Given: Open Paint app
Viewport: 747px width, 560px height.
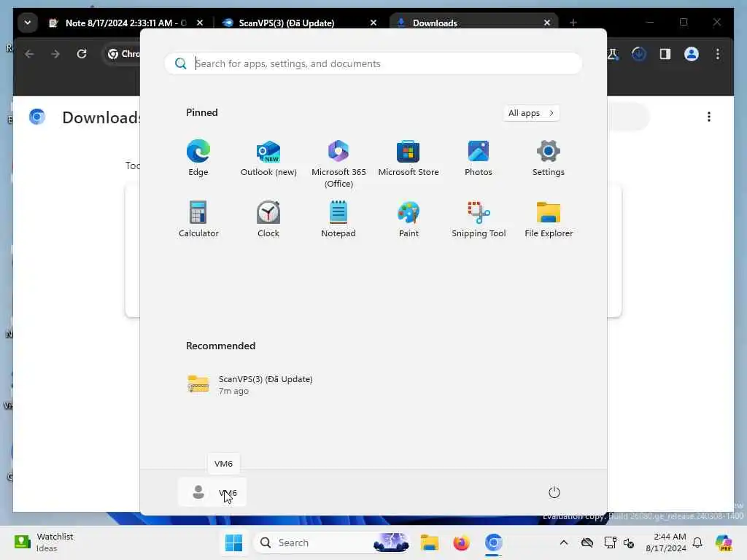Looking at the screenshot, I should [x=409, y=219].
